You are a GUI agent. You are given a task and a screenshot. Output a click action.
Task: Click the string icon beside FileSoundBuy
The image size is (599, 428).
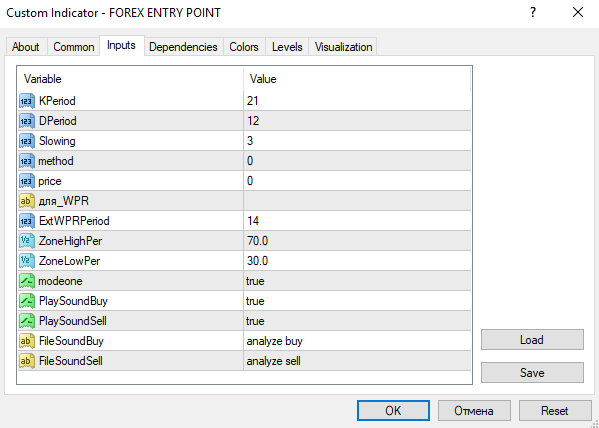click(27, 341)
